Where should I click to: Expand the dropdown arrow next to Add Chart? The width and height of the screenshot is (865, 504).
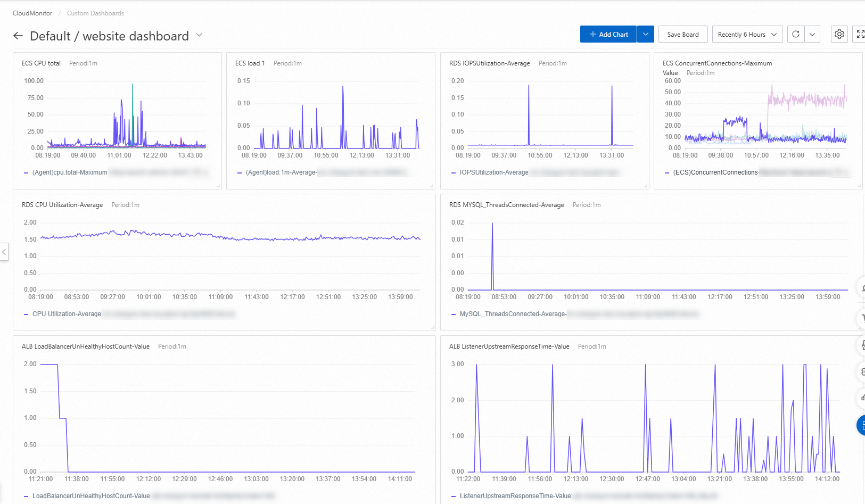point(645,34)
